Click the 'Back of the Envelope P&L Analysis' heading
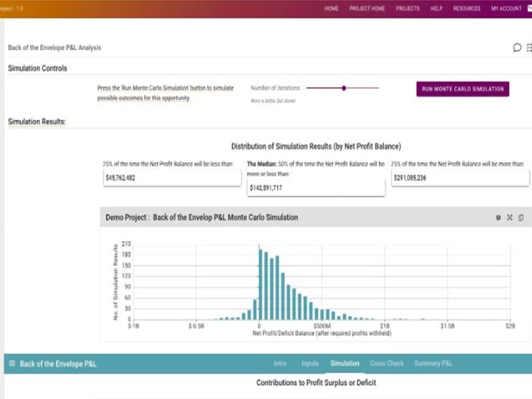532x399 pixels. 55,47
